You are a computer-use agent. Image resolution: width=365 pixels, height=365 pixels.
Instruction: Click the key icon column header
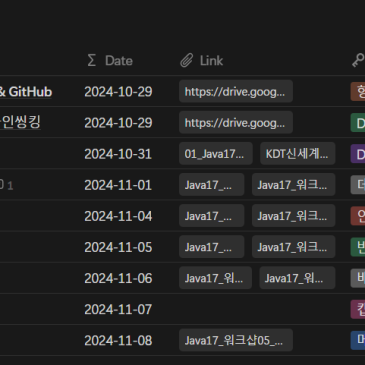tap(358, 61)
